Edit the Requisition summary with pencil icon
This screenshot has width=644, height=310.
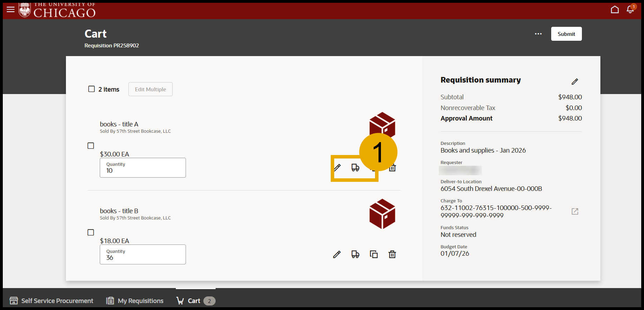[x=575, y=82]
